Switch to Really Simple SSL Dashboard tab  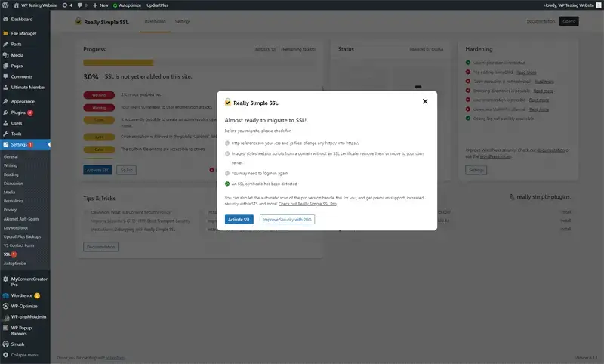pyautogui.click(x=155, y=22)
